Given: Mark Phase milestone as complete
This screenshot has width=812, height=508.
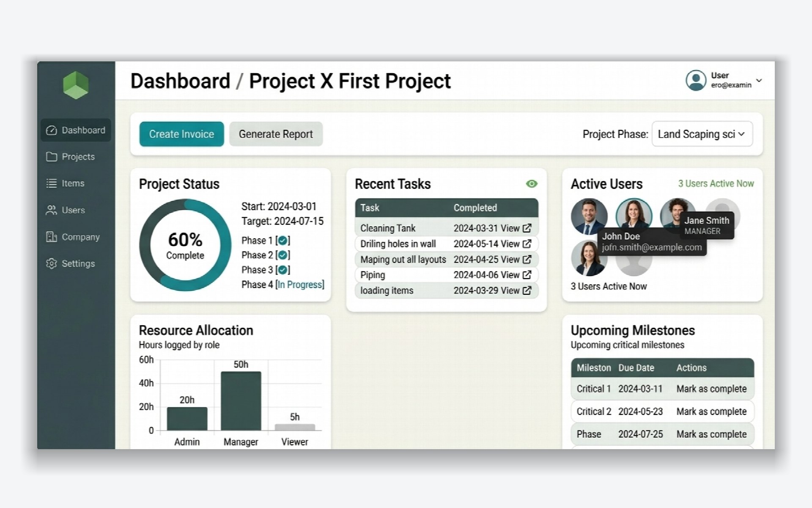Looking at the screenshot, I should tap(711, 434).
